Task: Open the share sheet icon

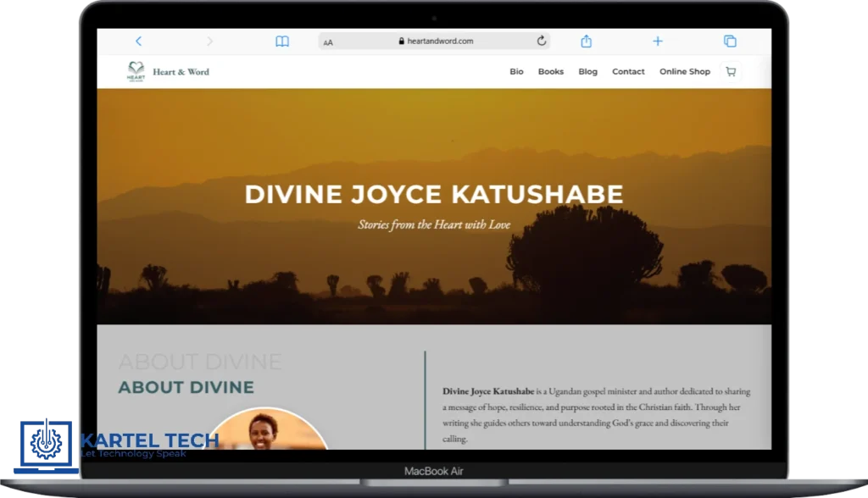Action: pyautogui.click(x=586, y=41)
